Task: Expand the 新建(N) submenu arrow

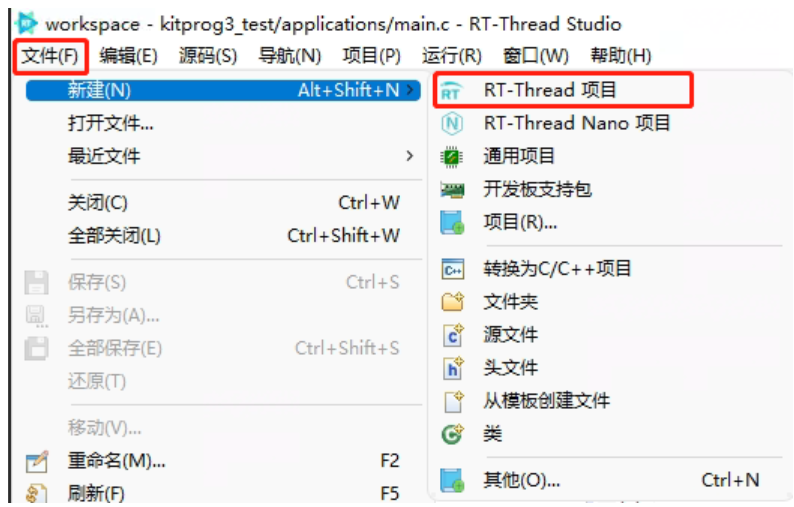Action: [x=410, y=90]
